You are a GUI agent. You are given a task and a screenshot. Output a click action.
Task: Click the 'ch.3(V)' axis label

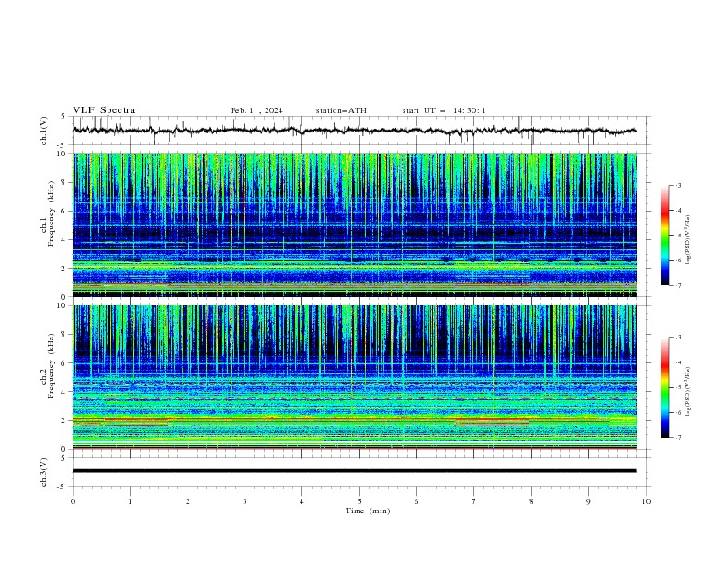[x=44, y=472]
